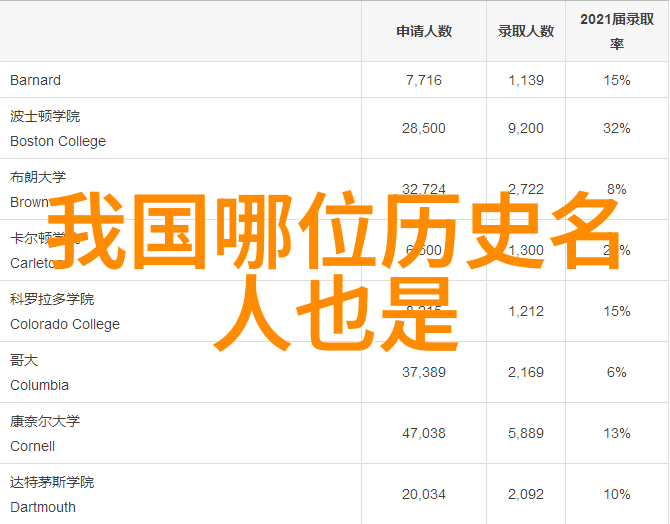Viewport: 670px width, 524px height.
Task: Select the Boston College name cell
Action: 58,141
